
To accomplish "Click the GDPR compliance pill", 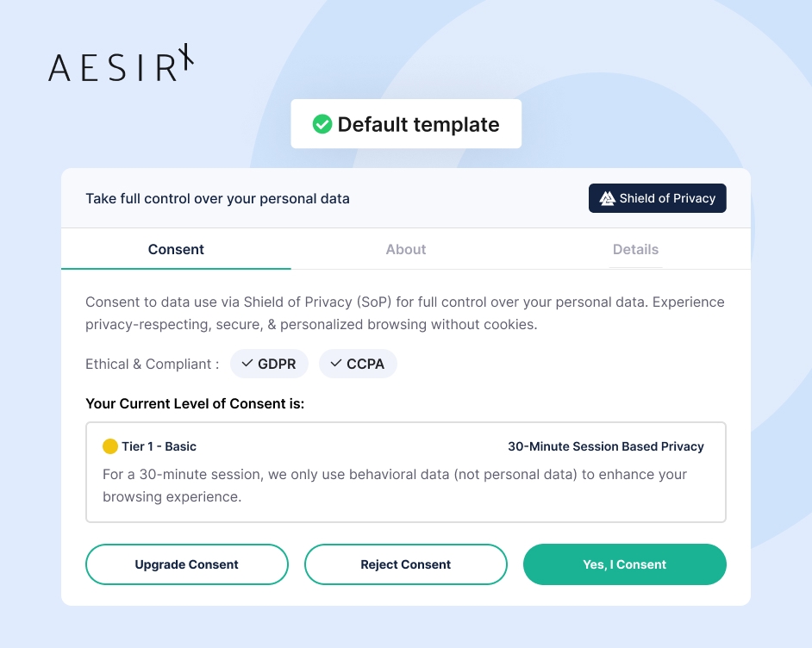I will 269,364.
